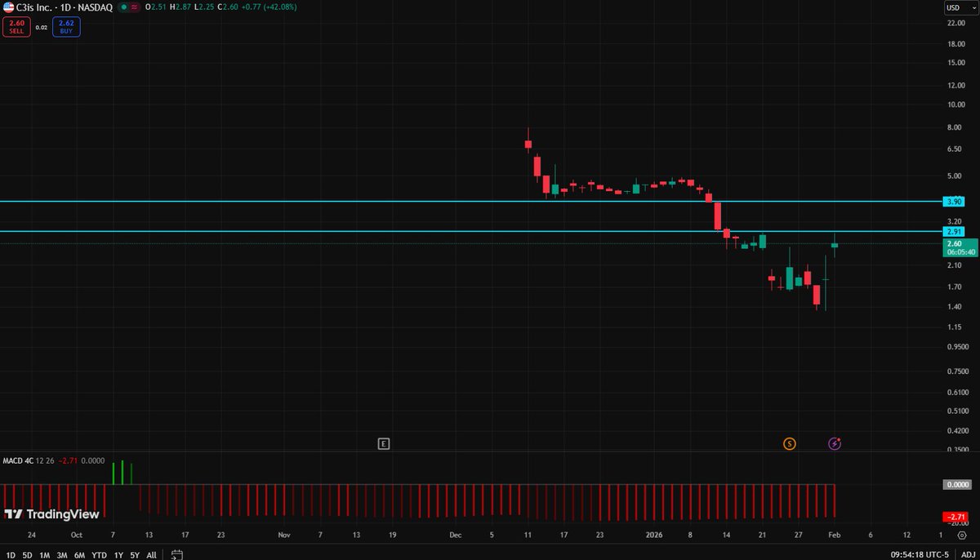Click the Nov label on time axis
Viewport: 980px width, 560px height.
coord(283,535)
